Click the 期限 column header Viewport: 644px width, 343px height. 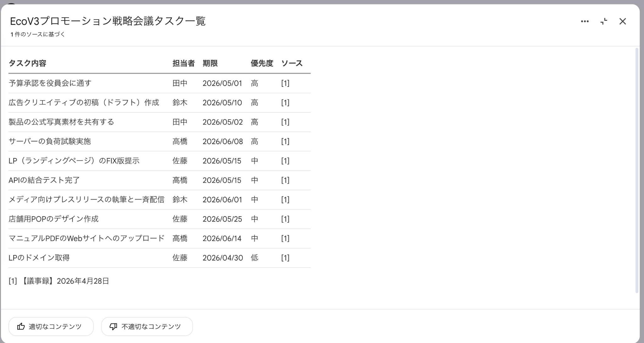210,63
